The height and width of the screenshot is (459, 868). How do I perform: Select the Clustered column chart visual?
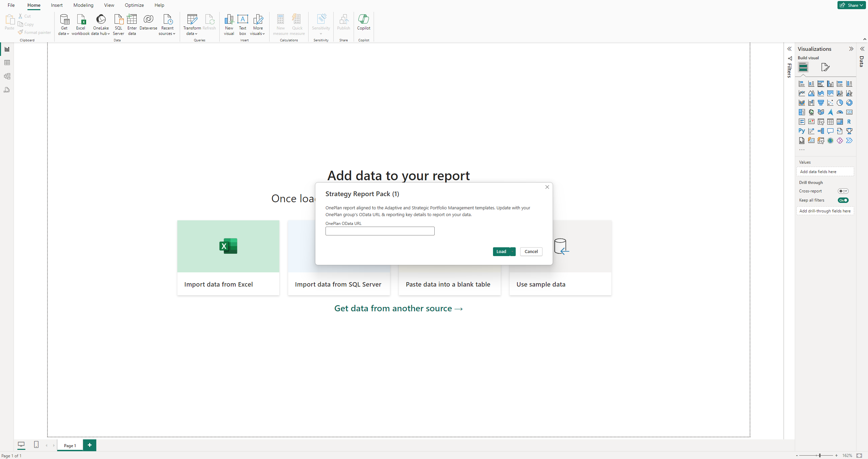point(830,84)
